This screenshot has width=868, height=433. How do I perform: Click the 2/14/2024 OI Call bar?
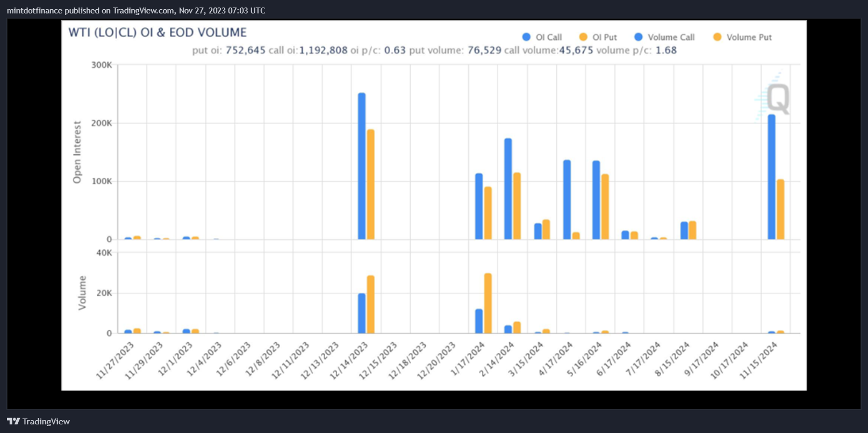click(508, 189)
